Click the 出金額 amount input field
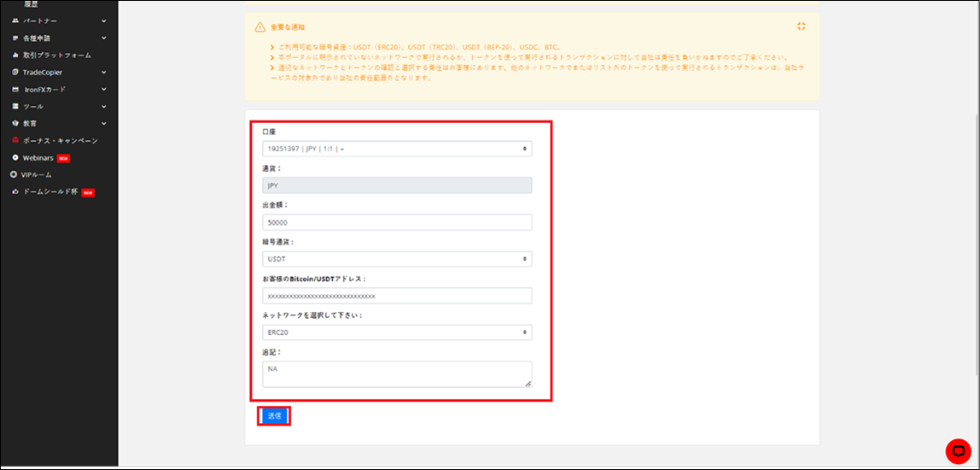Screen dimensions: 980x470 pyautogui.click(x=397, y=222)
